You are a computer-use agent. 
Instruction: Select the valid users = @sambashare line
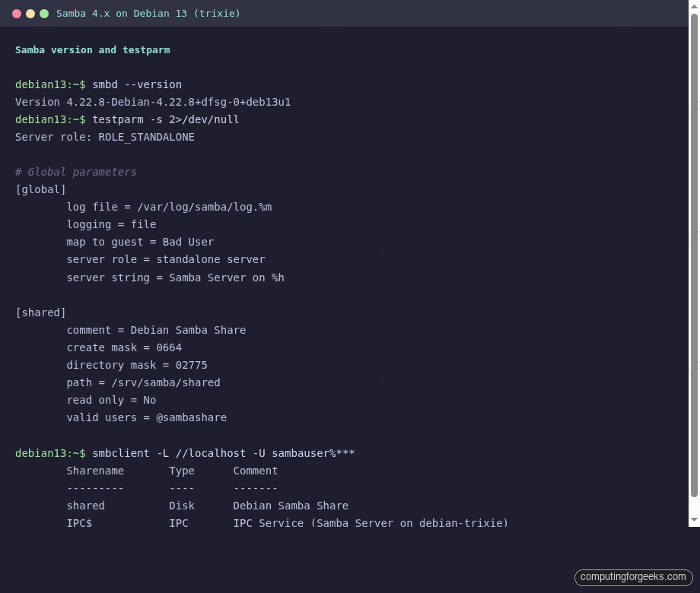click(147, 417)
